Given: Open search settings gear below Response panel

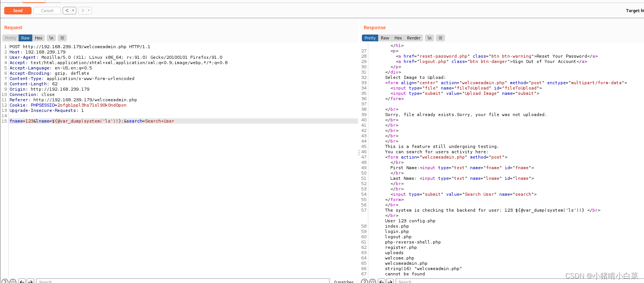Looking at the screenshot, I should [x=373, y=281].
